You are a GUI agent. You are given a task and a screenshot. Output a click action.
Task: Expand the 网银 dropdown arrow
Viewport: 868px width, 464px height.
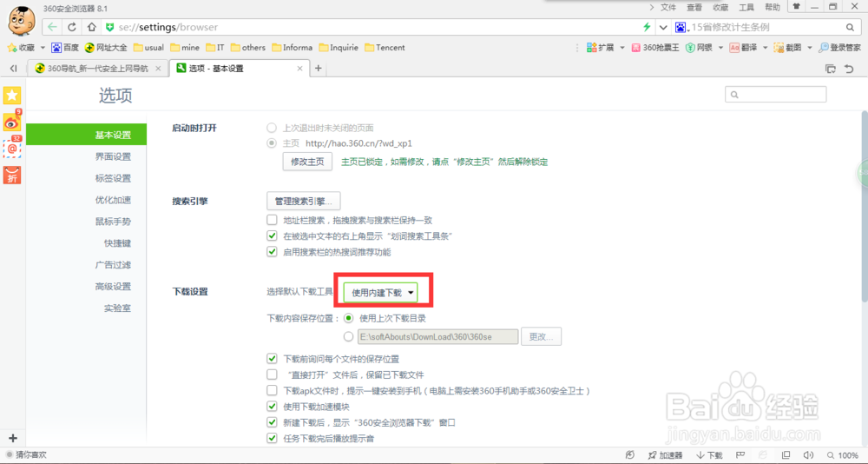coord(720,48)
